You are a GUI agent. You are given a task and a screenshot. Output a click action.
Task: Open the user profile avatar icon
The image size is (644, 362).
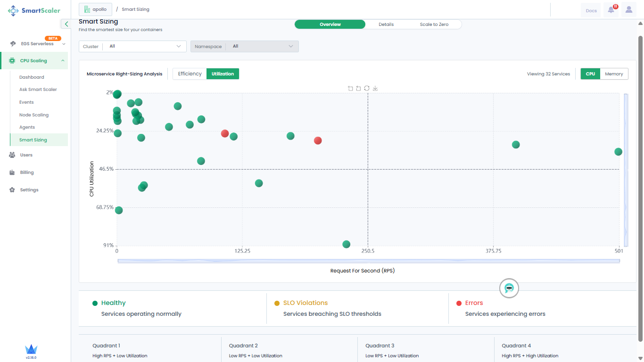tap(629, 10)
